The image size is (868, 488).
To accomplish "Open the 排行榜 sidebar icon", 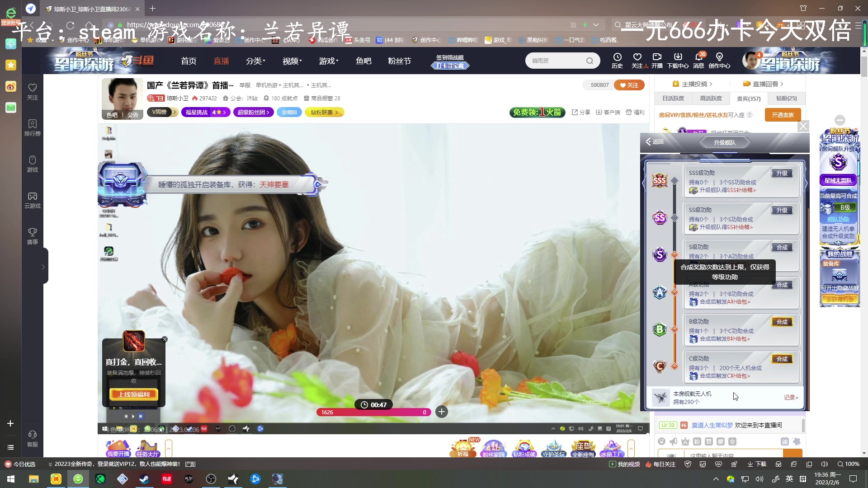I will pyautogui.click(x=33, y=124).
